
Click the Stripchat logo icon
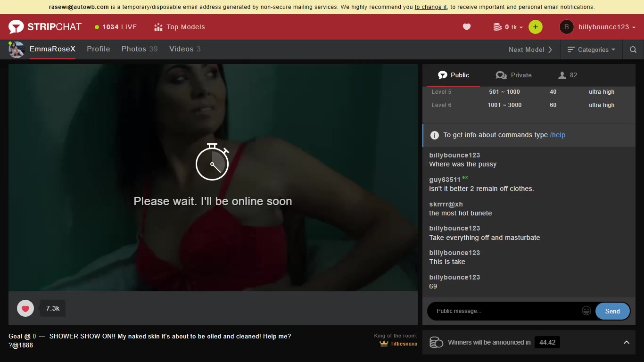(x=16, y=27)
